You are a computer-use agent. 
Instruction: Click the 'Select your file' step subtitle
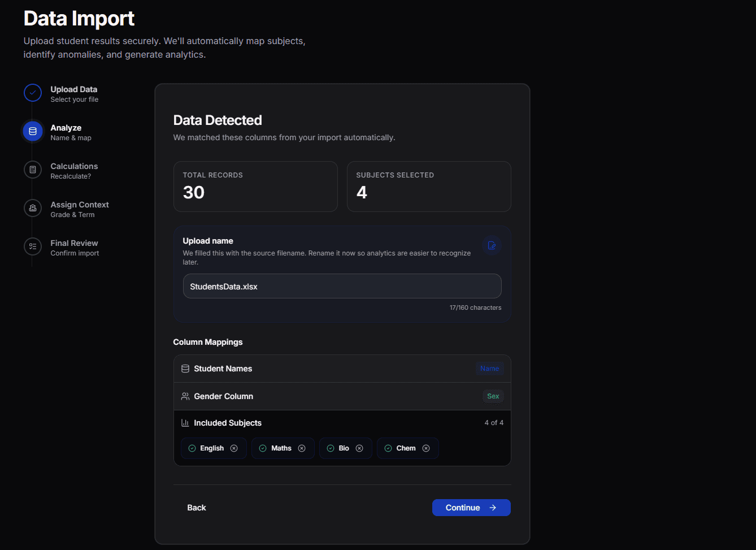[74, 99]
